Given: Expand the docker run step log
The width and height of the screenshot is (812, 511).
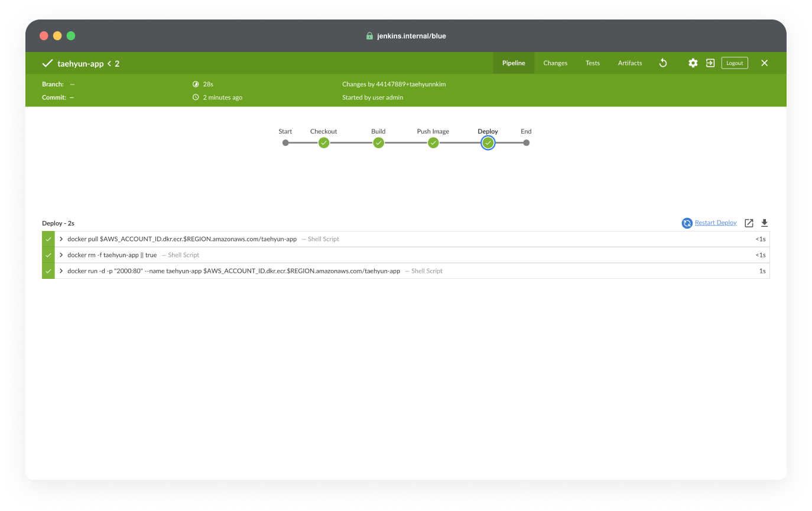Looking at the screenshot, I should click(x=61, y=271).
